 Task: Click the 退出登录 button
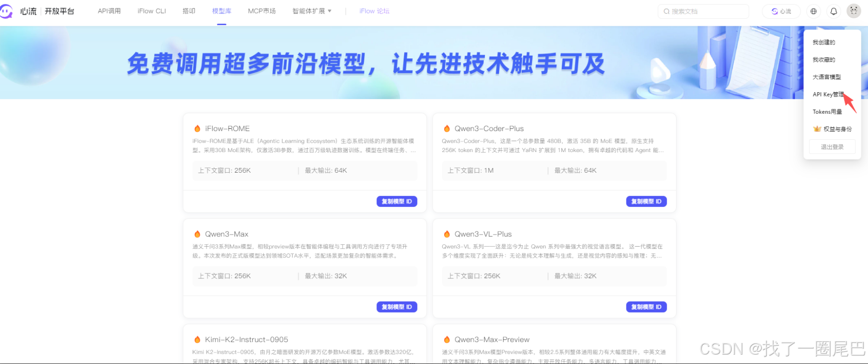pyautogui.click(x=832, y=147)
